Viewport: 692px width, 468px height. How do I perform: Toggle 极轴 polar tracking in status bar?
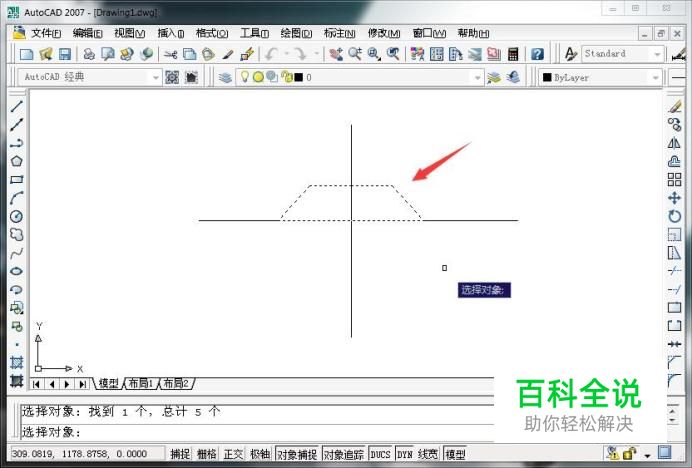click(260, 454)
